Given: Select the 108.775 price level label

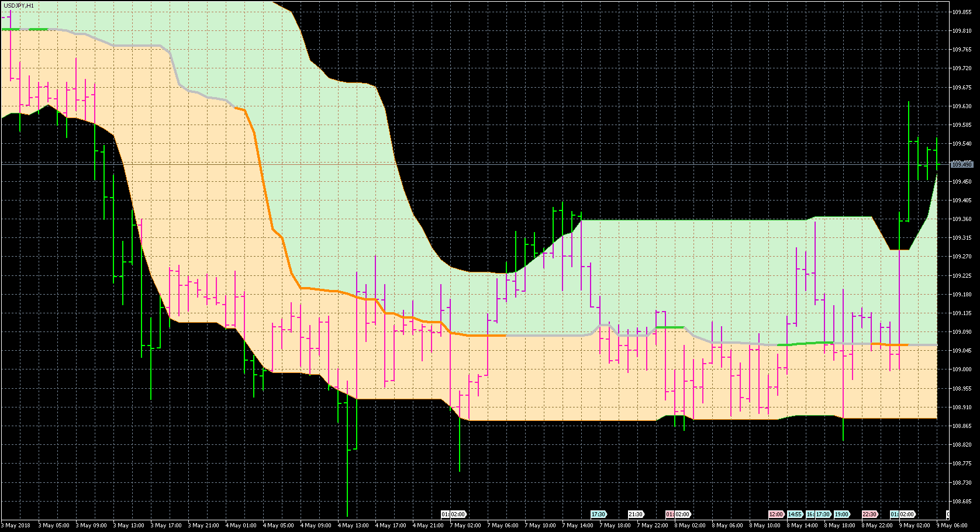Looking at the screenshot, I should [x=962, y=464].
